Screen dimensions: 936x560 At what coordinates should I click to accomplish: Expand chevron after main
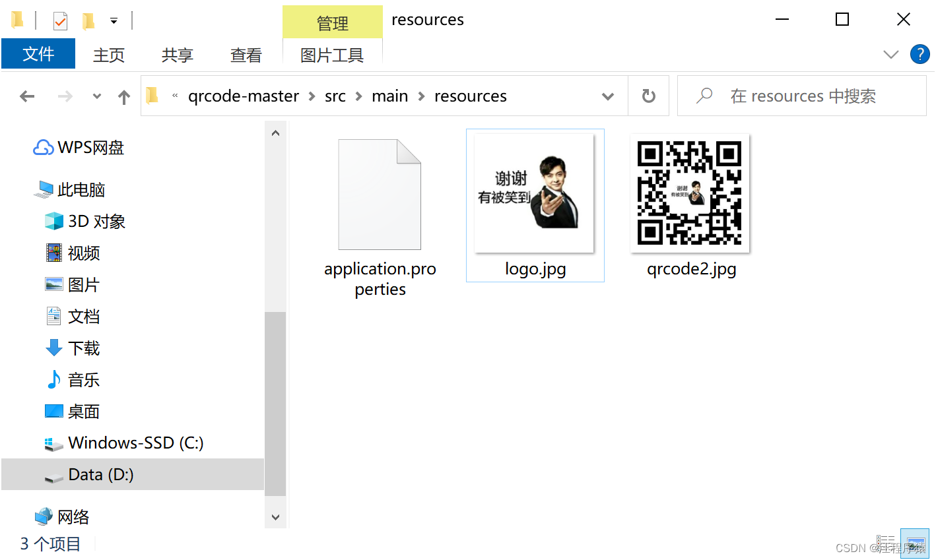pos(421,96)
